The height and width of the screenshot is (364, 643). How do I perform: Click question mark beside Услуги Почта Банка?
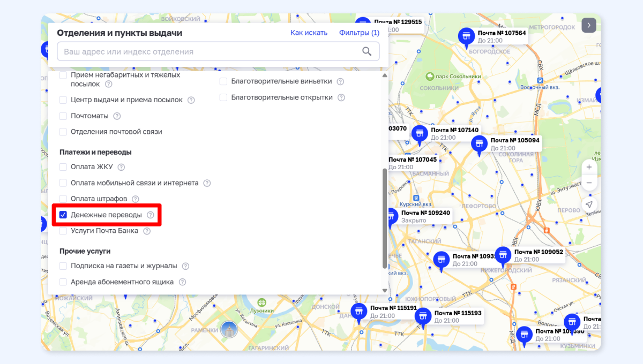pyautogui.click(x=147, y=231)
